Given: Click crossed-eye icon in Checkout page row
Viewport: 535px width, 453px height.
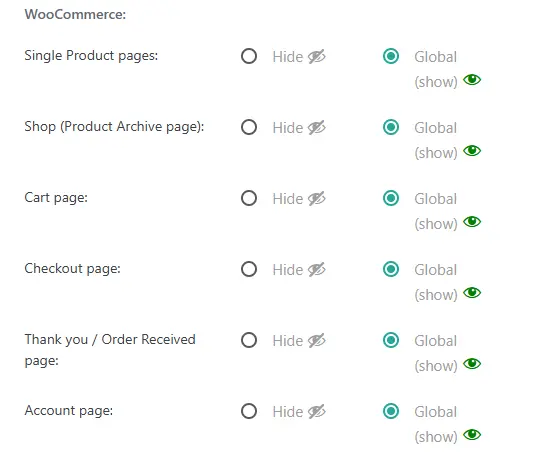Looking at the screenshot, I should tap(317, 269).
